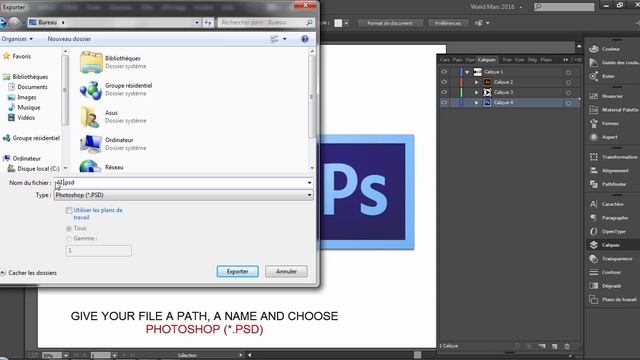
Task: Click the create new layer icon
Action: [x=554, y=346]
